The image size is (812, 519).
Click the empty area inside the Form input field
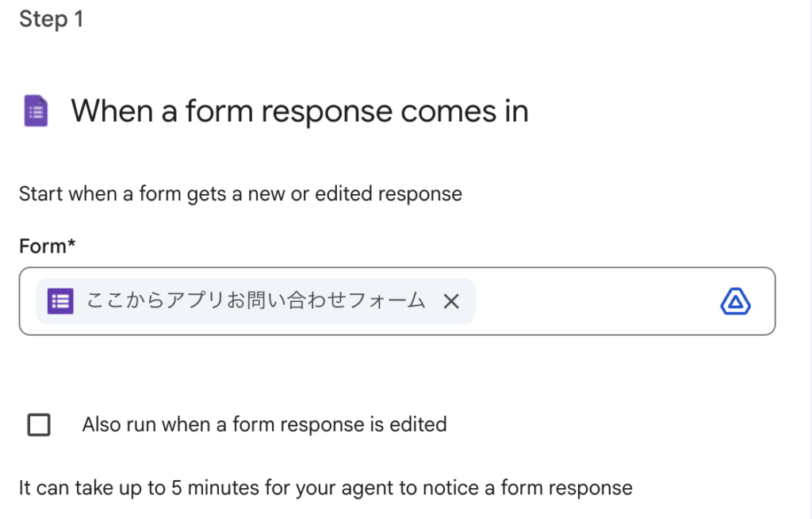pyautogui.click(x=595, y=301)
